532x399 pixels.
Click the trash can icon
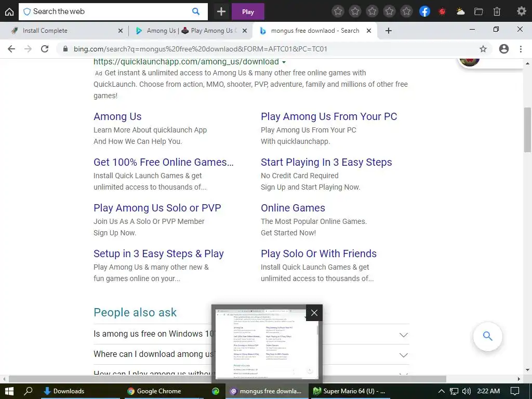point(497,11)
